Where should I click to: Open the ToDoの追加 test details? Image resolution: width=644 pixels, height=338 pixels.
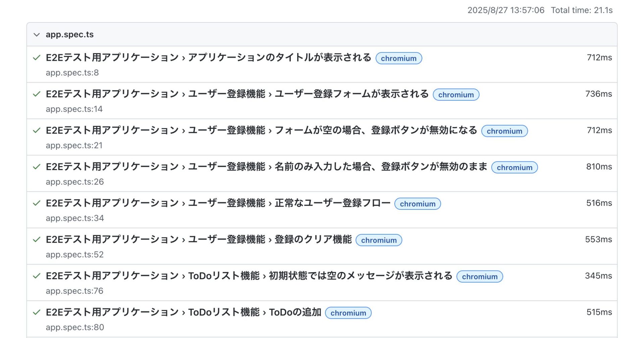click(x=183, y=312)
